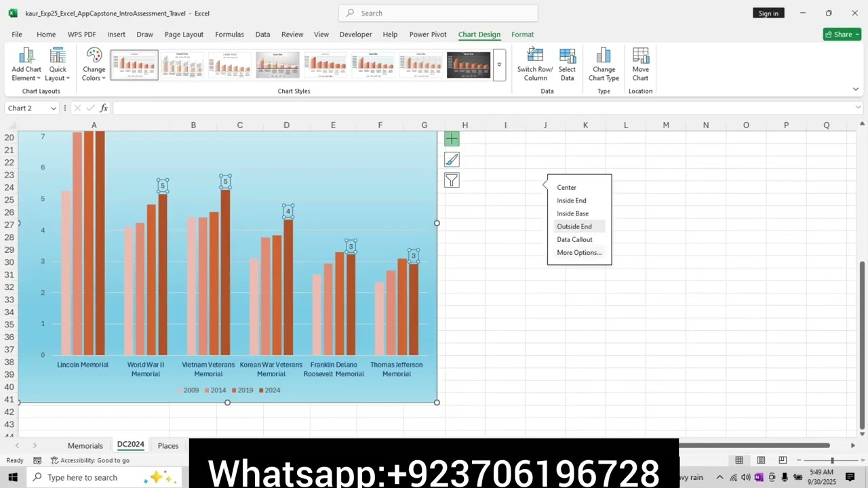The width and height of the screenshot is (868, 488).
Task: Choose Inside End data label position
Action: (x=571, y=201)
